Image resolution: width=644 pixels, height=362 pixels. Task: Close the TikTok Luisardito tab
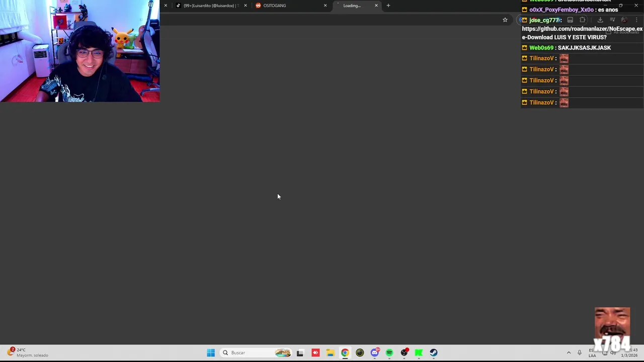[x=245, y=6]
